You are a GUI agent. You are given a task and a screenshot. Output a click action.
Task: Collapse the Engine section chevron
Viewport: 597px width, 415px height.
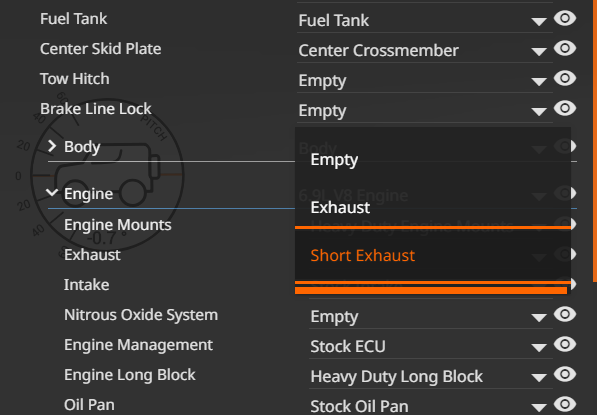[52, 193]
